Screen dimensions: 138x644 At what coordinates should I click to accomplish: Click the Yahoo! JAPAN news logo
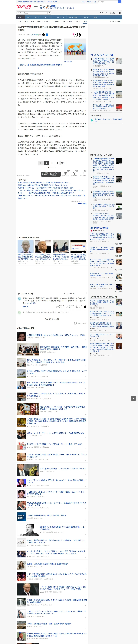[28, 7]
